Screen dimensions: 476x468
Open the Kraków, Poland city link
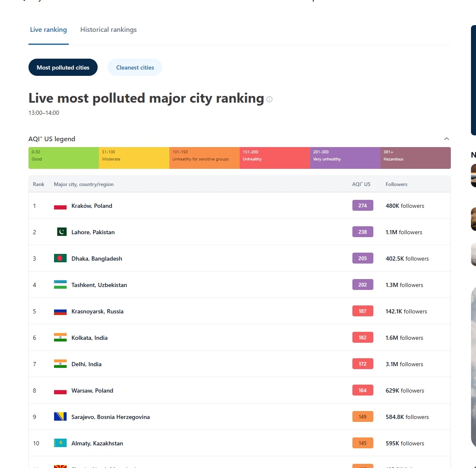tap(92, 206)
